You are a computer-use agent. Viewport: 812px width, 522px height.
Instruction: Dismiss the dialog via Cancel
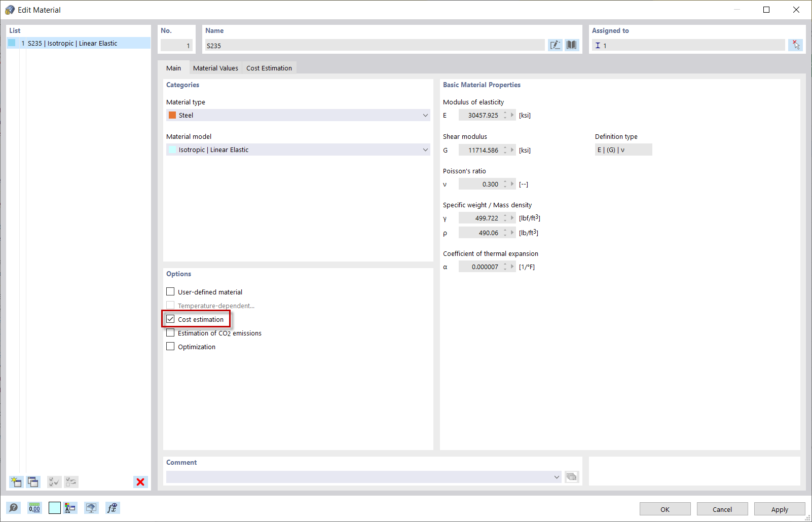(x=722, y=509)
